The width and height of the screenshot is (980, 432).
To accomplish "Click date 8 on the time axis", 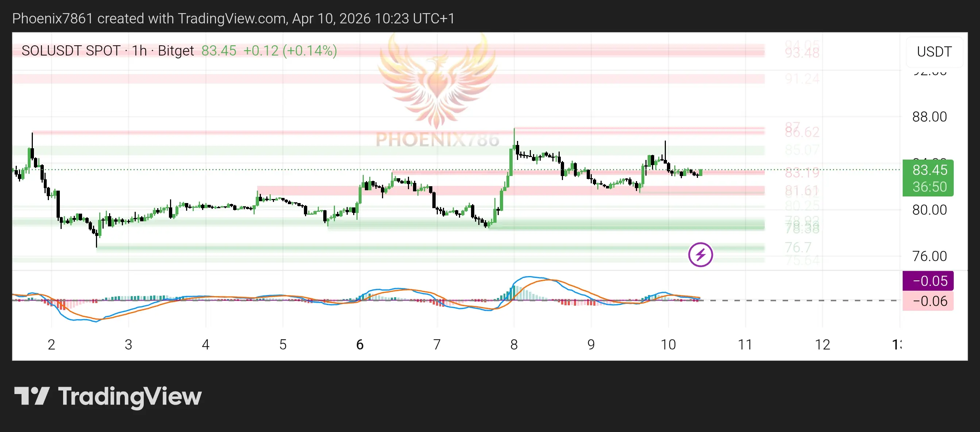I will [514, 344].
